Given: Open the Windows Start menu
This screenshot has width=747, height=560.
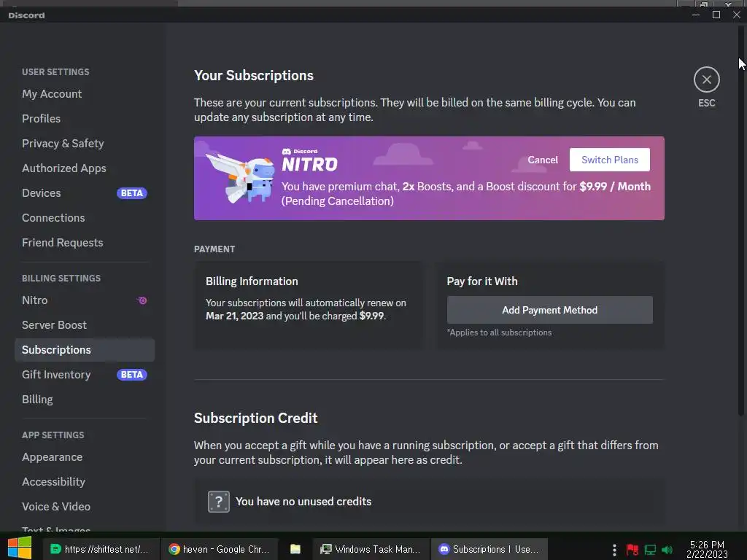Looking at the screenshot, I should point(20,548).
